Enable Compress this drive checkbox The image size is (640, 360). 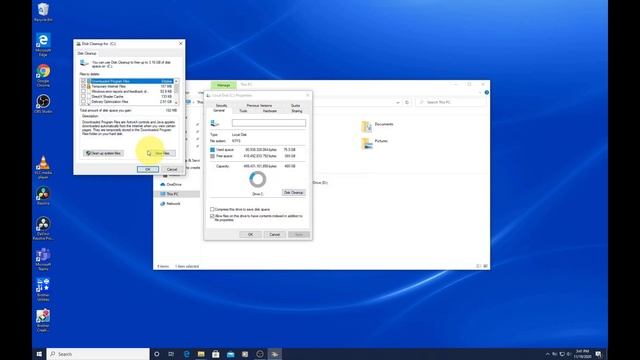[212, 209]
